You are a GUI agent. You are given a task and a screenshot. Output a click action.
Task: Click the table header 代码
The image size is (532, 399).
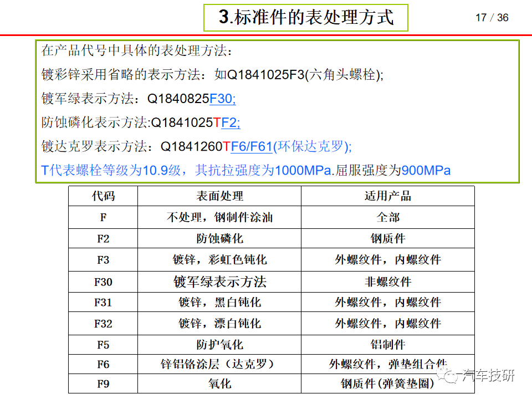[103, 196]
